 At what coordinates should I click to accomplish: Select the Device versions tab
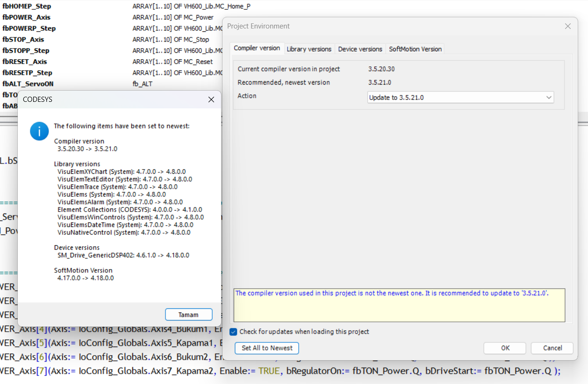[360, 49]
